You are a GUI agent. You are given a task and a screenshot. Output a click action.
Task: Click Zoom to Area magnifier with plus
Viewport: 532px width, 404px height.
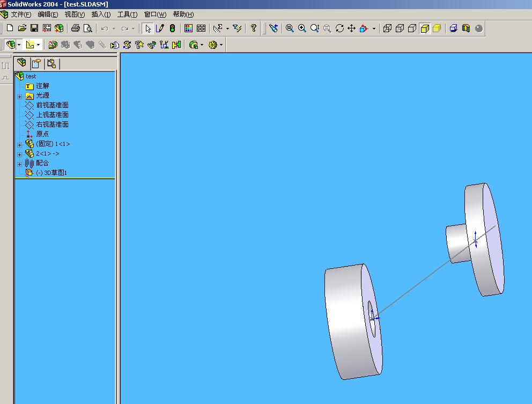302,28
